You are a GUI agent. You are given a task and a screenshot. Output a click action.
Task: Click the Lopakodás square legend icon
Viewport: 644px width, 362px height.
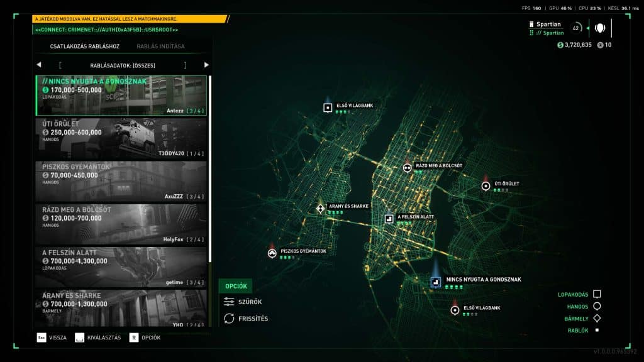(x=597, y=294)
